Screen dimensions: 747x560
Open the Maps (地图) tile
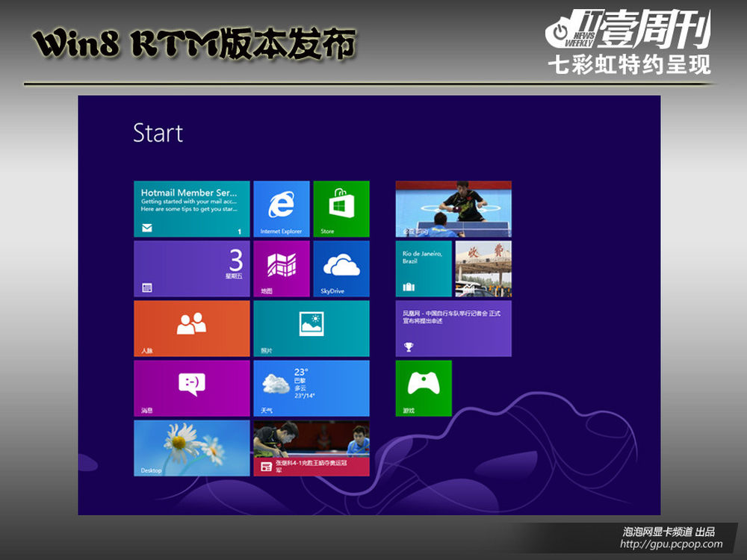(282, 268)
